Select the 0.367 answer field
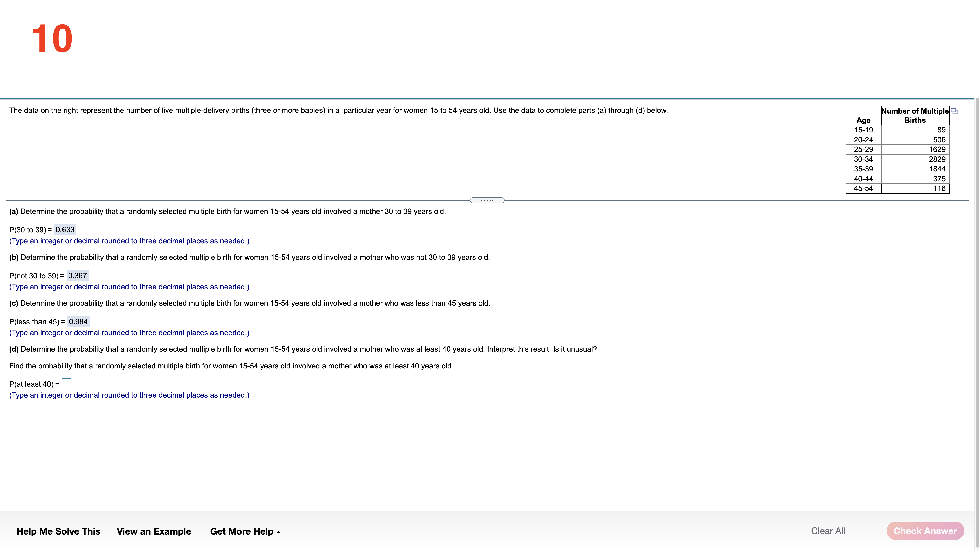 77,276
